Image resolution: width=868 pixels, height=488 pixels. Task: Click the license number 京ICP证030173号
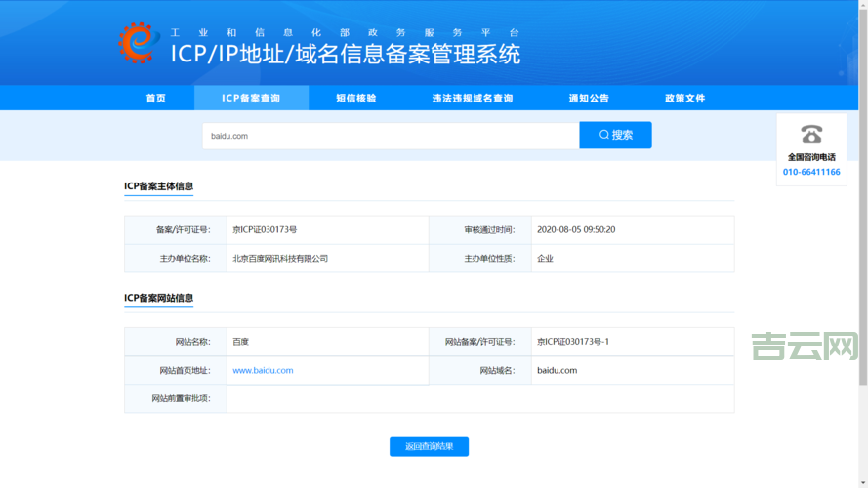click(x=265, y=229)
